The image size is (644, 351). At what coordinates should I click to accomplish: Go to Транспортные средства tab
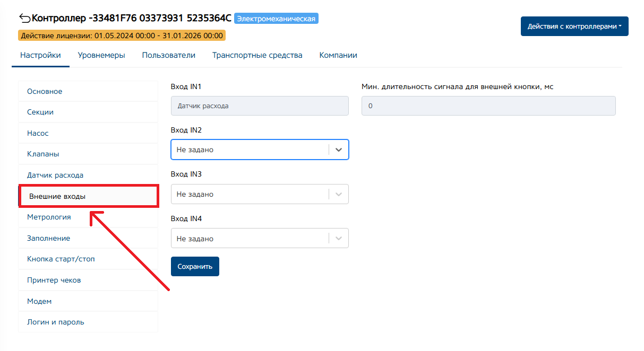pos(257,55)
